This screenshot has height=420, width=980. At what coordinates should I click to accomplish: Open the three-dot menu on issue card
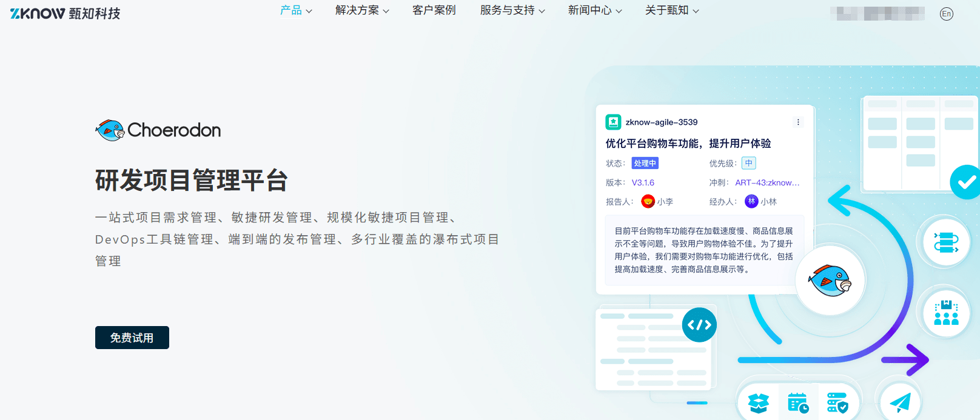coord(798,122)
